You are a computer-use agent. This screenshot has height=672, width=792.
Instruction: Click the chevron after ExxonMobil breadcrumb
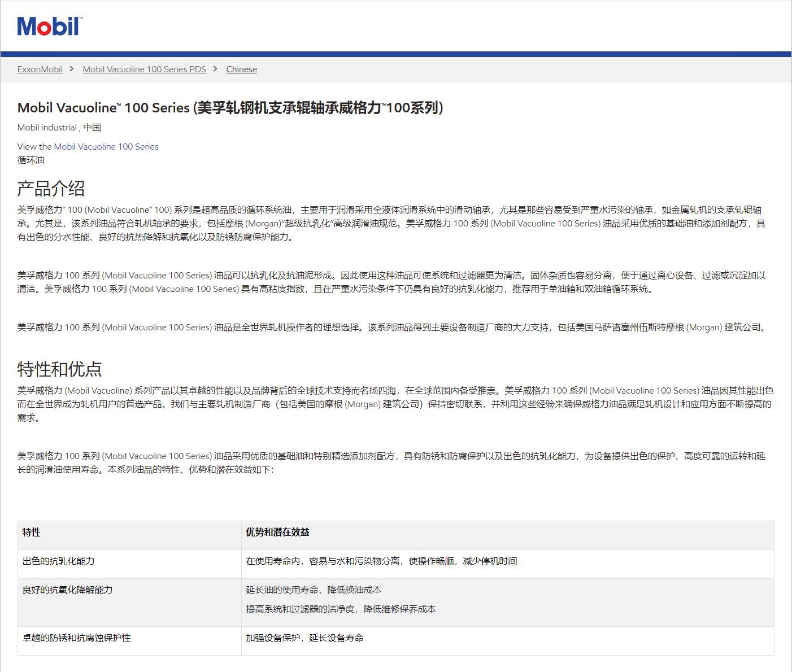(72, 69)
